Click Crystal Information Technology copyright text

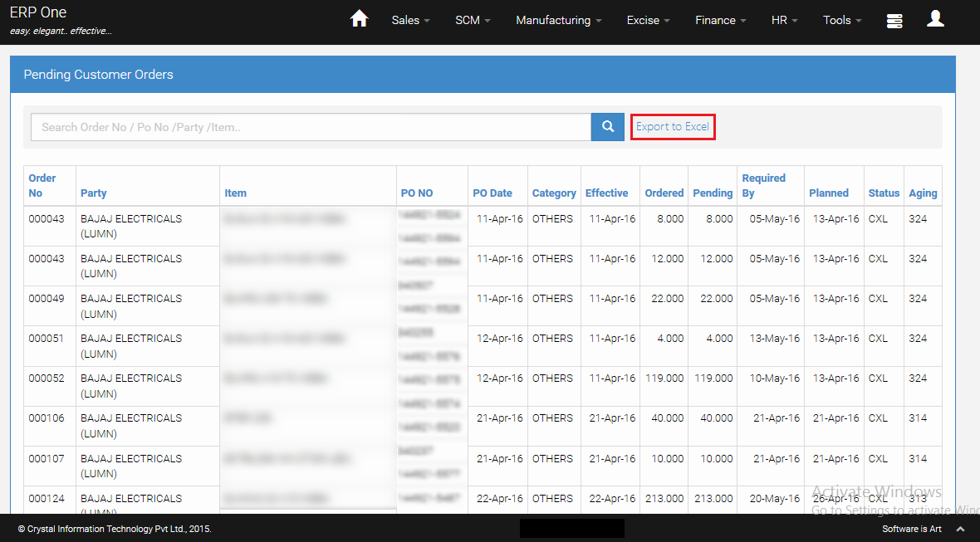(x=115, y=529)
